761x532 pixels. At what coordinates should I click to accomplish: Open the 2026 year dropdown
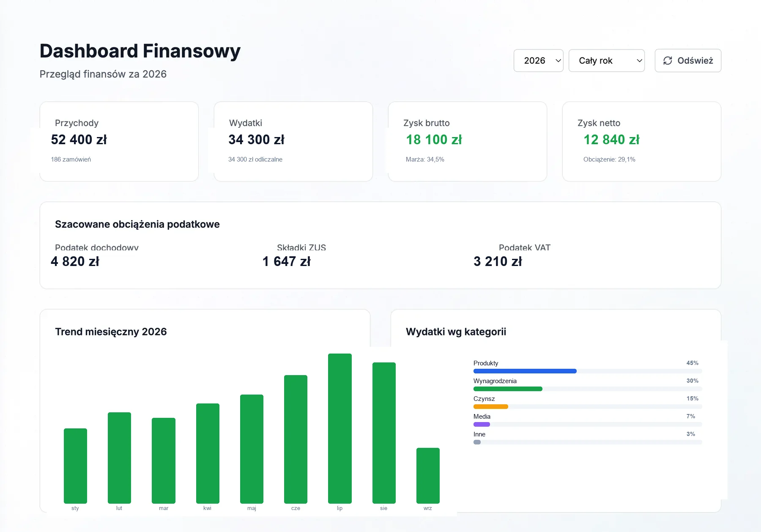(538, 60)
